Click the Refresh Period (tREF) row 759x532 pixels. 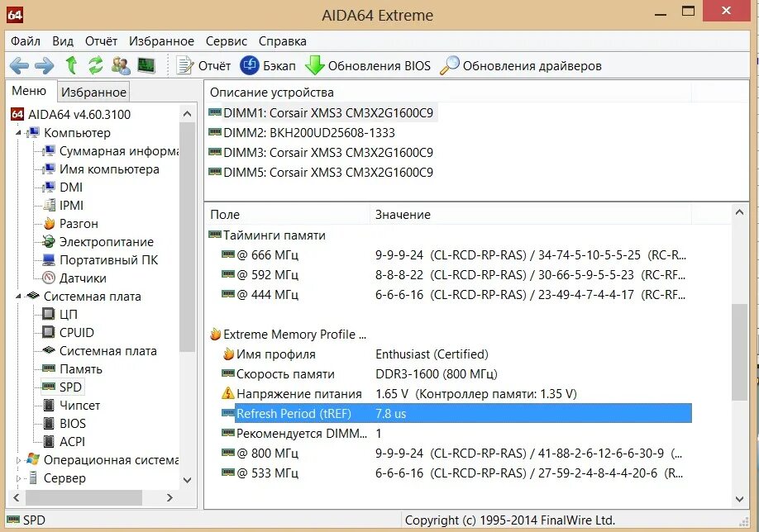tap(456, 414)
